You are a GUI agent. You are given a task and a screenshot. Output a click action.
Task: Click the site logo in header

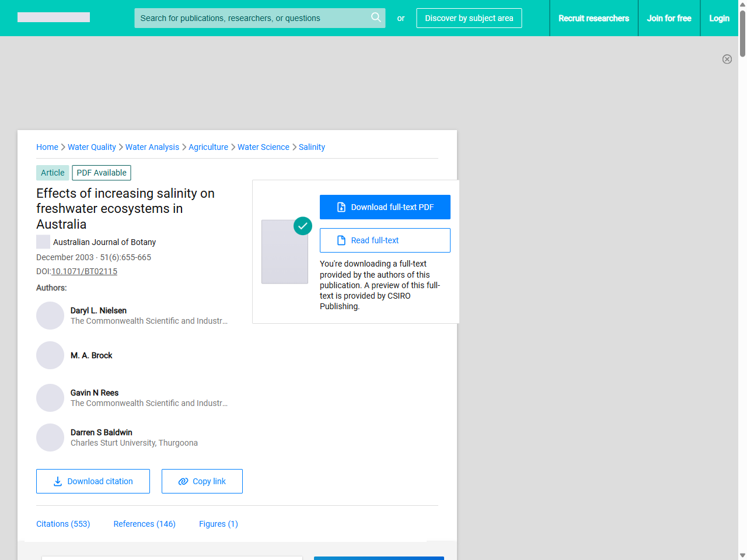54,17
